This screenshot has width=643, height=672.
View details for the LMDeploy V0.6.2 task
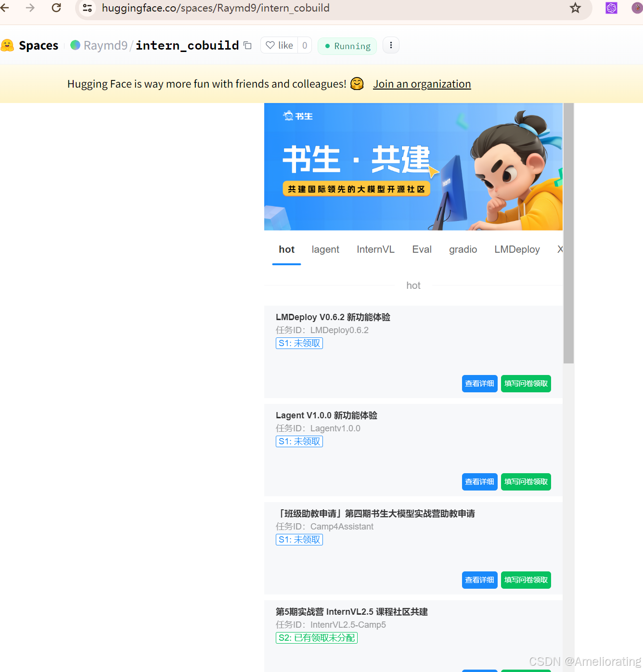[479, 384]
